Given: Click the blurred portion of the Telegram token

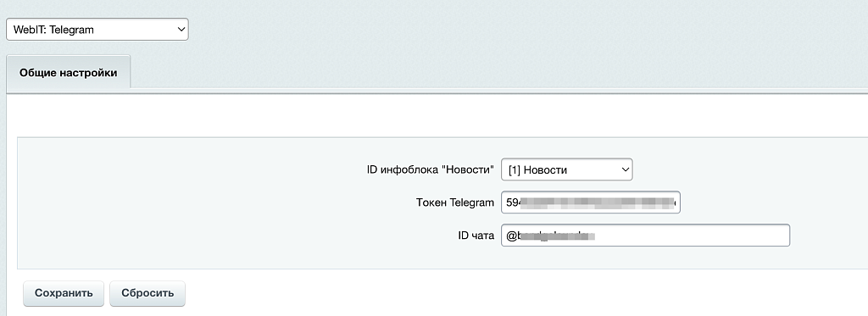Looking at the screenshot, I should (x=600, y=203).
